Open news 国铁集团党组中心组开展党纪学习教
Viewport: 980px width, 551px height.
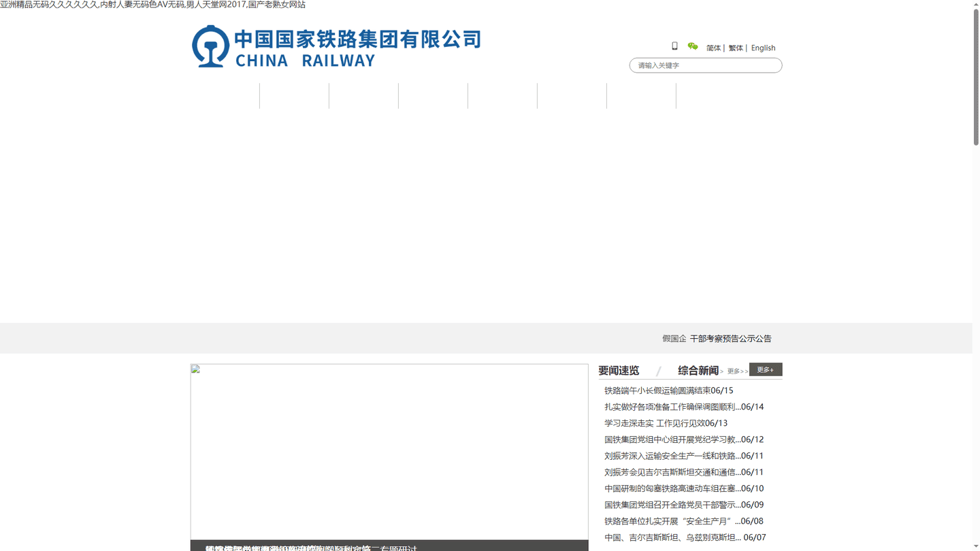(672, 439)
